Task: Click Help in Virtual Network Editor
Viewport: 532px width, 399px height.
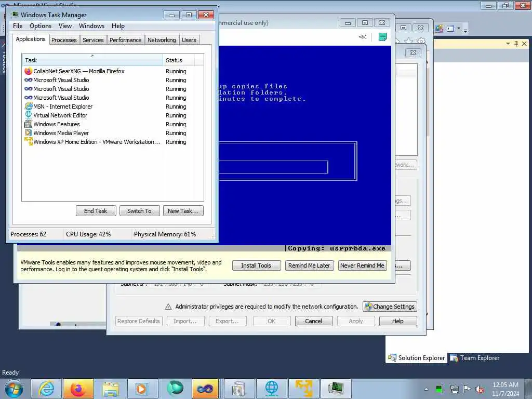Action: [x=397, y=321]
